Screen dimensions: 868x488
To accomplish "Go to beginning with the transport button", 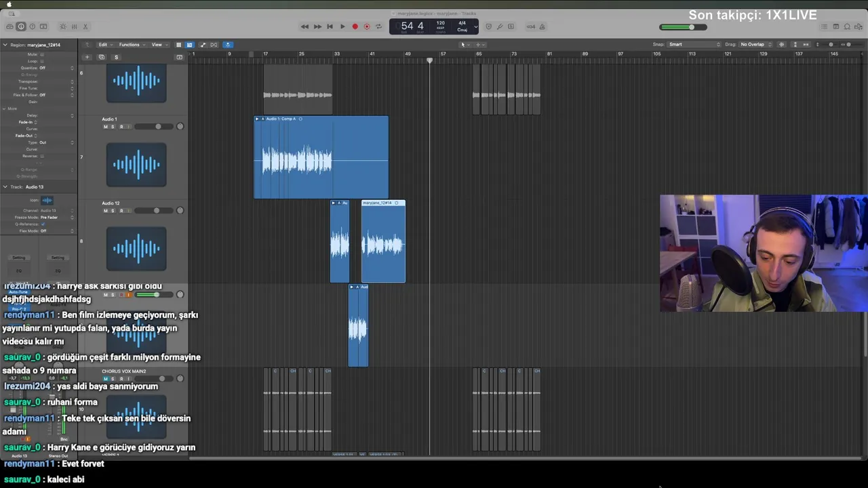I will [330, 26].
